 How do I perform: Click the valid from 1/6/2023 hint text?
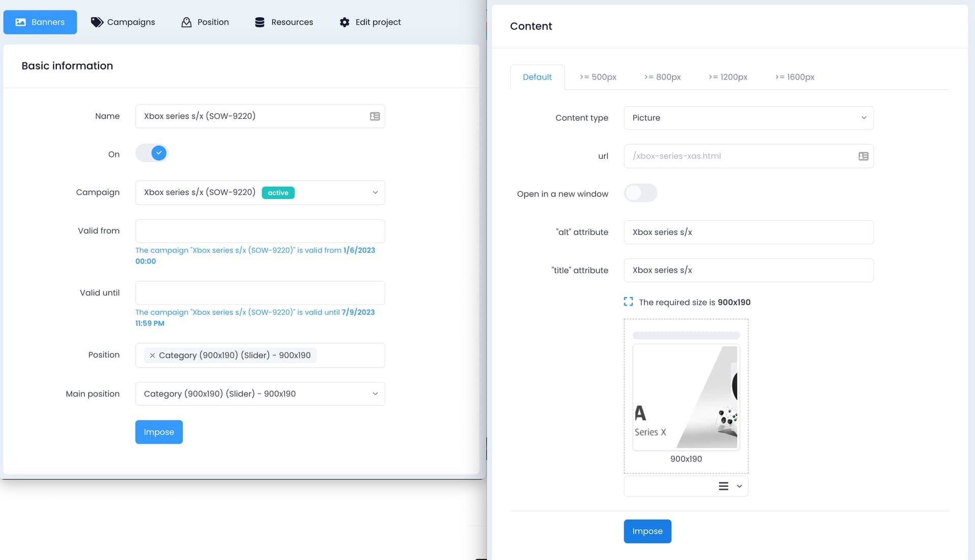point(255,256)
